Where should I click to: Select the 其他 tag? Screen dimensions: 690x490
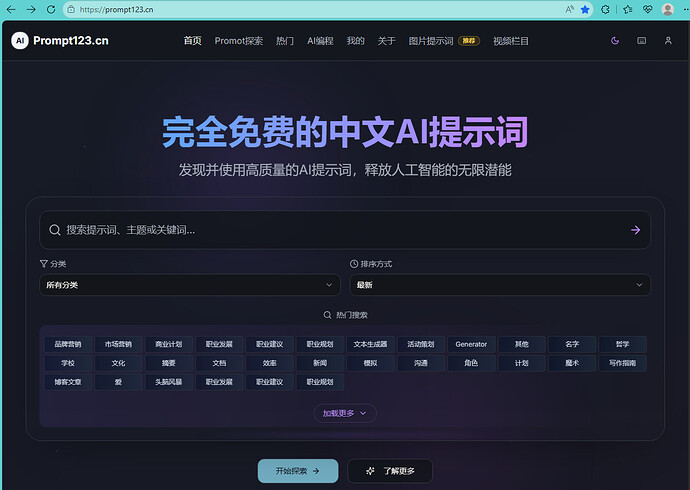point(521,344)
